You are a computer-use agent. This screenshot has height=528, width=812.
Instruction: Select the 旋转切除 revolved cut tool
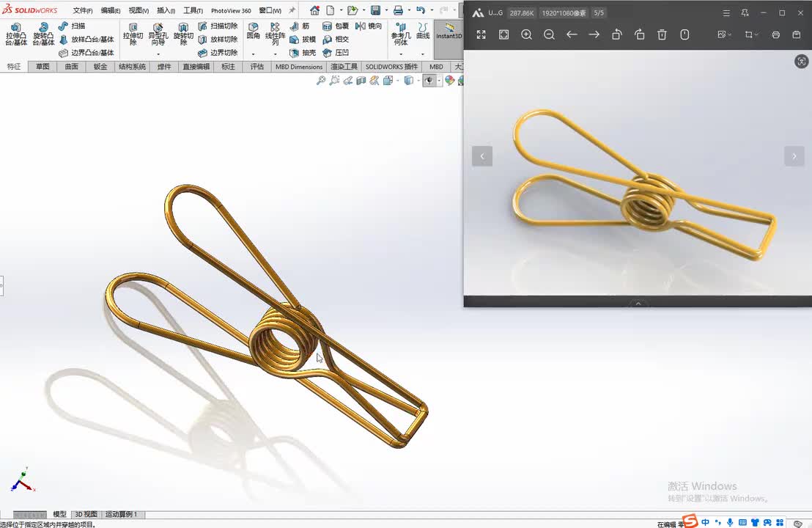coord(183,34)
